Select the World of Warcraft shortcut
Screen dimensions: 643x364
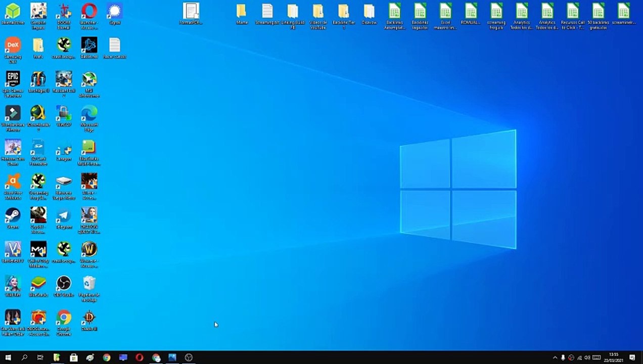(x=89, y=254)
